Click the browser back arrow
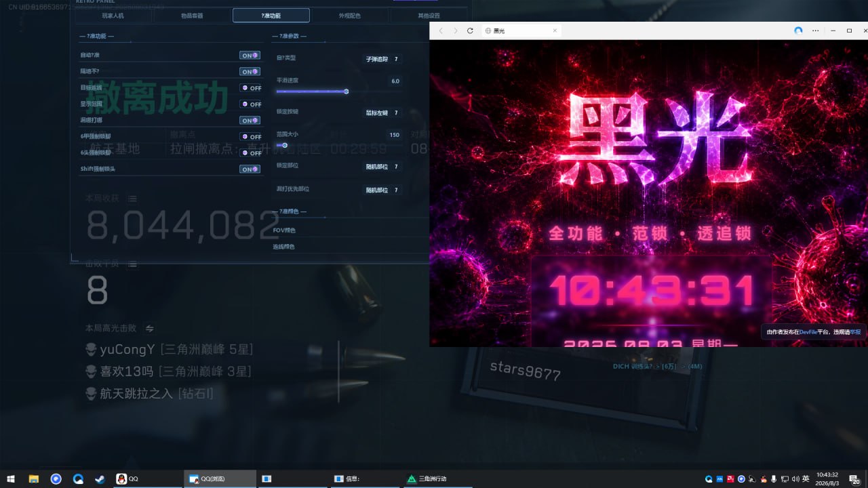This screenshot has height=488, width=868. (441, 31)
